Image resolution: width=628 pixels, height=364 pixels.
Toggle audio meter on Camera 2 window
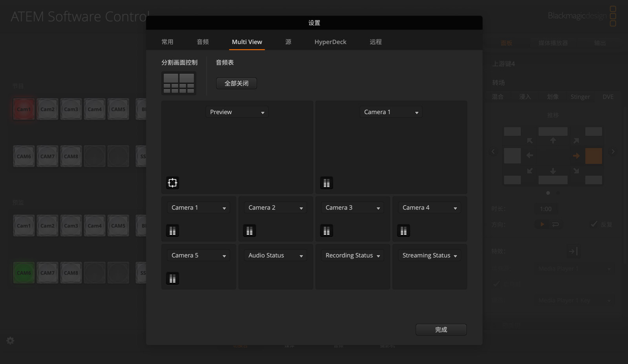249,231
